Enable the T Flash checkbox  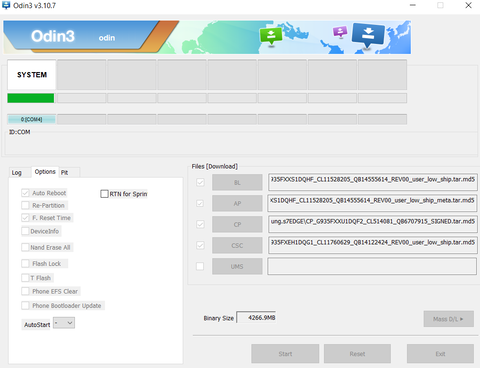point(25,277)
